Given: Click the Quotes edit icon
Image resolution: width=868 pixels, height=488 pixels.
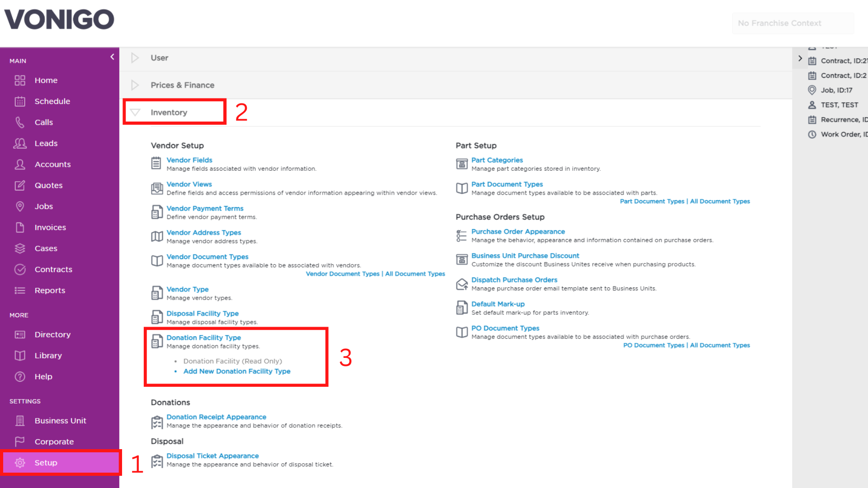Looking at the screenshot, I should pyautogui.click(x=20, y=185).
